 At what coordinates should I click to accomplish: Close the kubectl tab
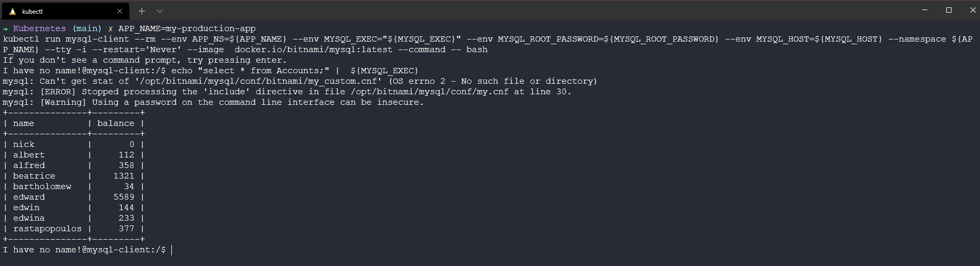pos(120,11)
